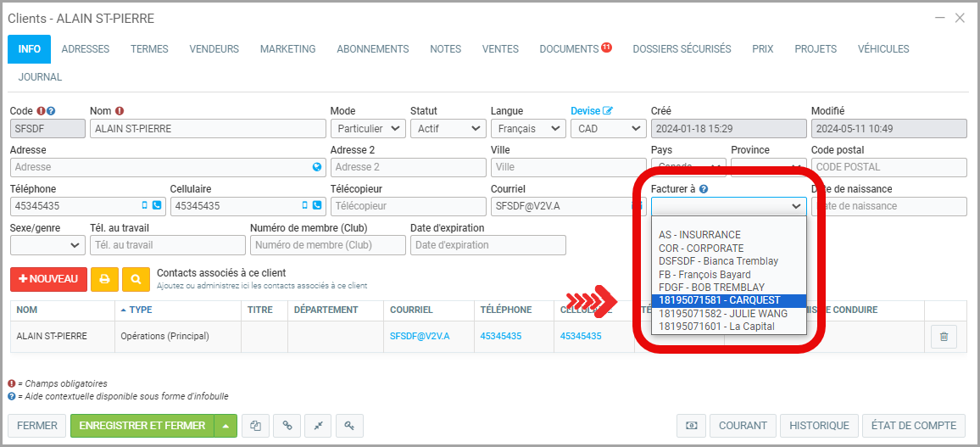Open the DOCUMENTS tab

(x=570, y=49)
